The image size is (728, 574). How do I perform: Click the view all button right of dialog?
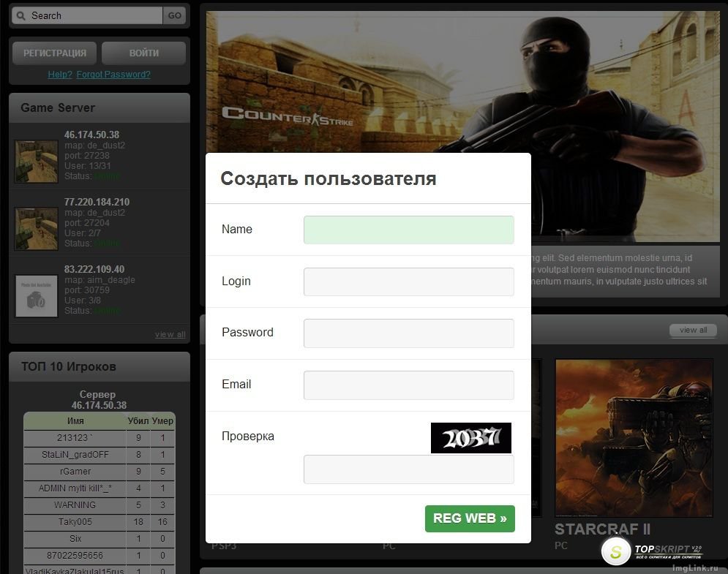tap(693, 330)
